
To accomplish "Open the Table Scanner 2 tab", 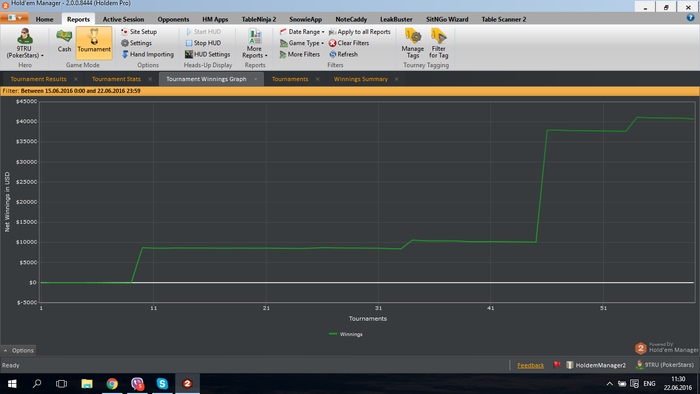I will pyautogui.click(x=504, y=19).
